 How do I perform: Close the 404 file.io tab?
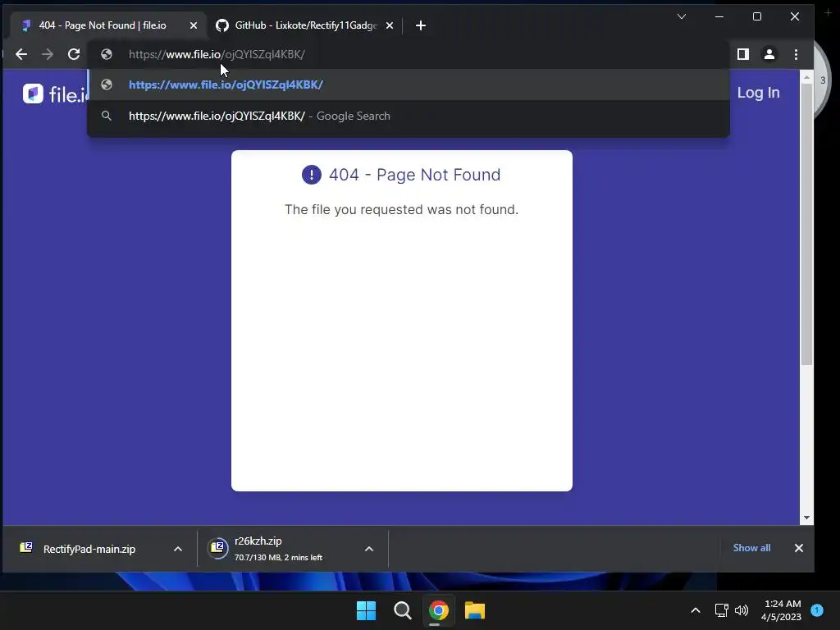coord(194,25)
